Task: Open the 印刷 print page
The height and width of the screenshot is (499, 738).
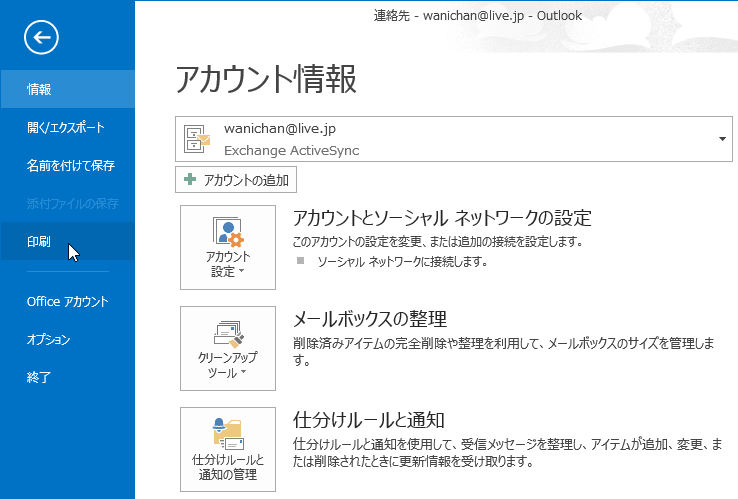Action: point(67,241)
